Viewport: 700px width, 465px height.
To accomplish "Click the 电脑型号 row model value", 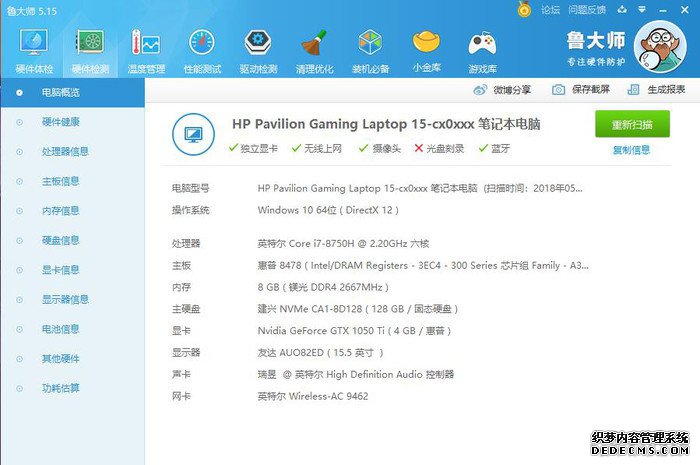I will point(420,188).
